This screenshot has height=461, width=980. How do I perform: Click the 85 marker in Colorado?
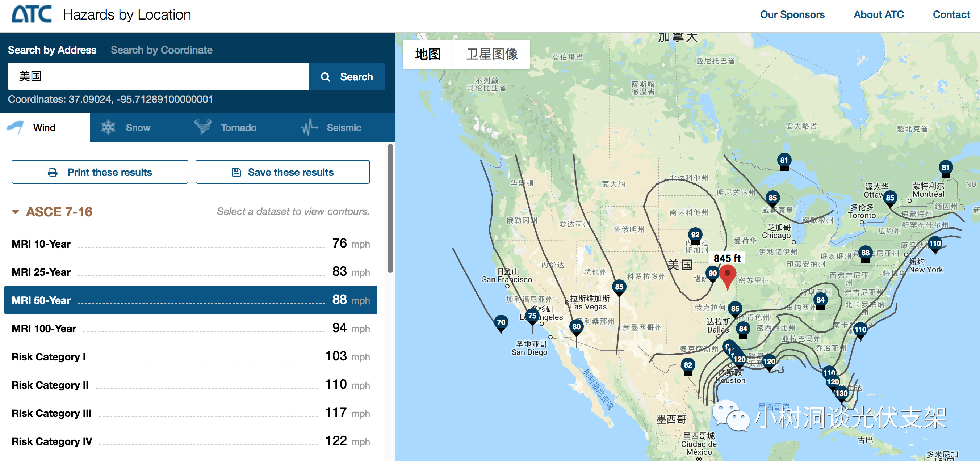coord(619,288)
